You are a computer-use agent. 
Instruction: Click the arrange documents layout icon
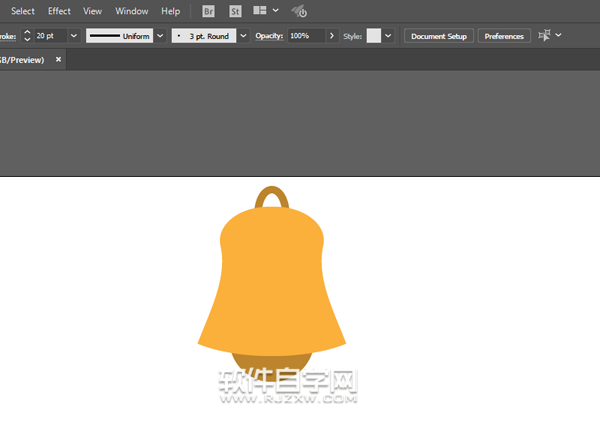pyautogui.click(x=260, y=11)
